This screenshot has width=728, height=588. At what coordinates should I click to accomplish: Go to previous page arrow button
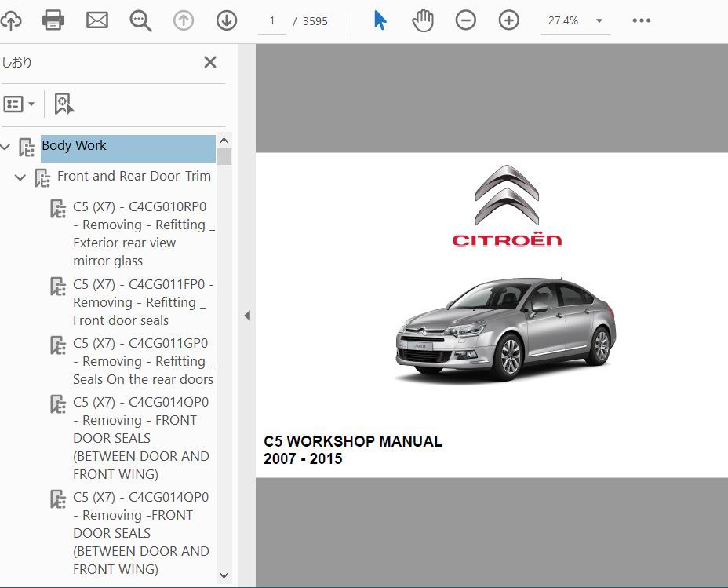[x=184, y=21]
